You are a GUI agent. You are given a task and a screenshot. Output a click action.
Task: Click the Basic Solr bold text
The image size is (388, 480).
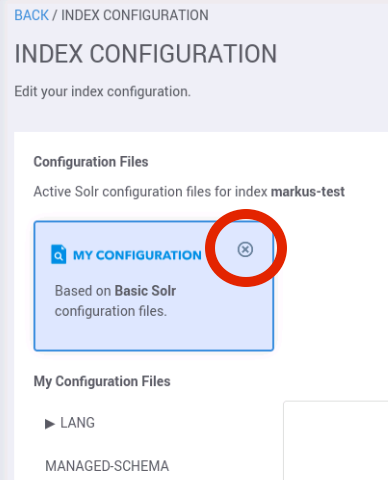pos(145,291)
